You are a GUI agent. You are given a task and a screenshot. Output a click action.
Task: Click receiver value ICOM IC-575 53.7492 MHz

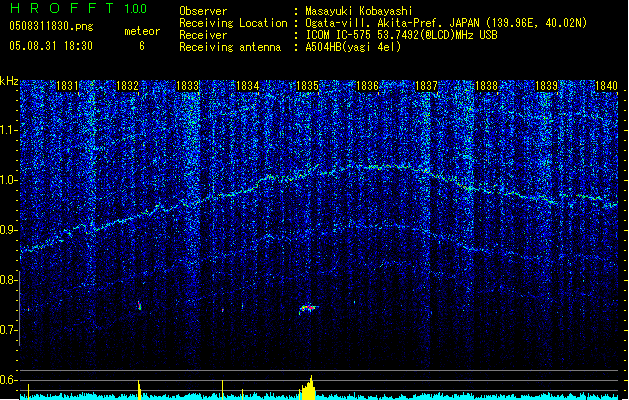pos(401,35)
